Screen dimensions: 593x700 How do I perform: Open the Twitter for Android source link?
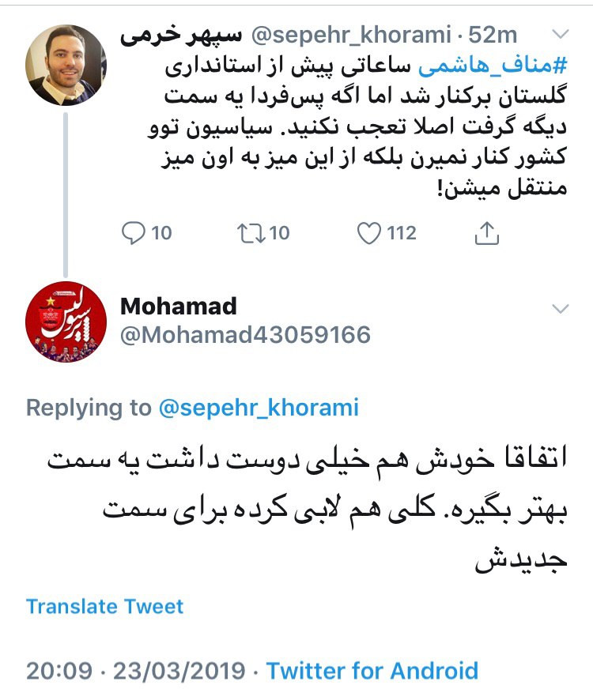pos(372,672)
